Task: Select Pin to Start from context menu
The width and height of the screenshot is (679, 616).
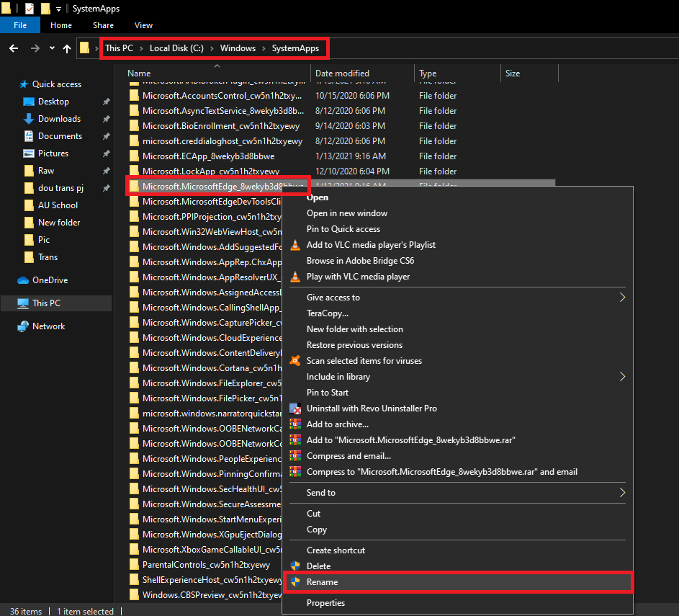Action: [x=328, y=392]
